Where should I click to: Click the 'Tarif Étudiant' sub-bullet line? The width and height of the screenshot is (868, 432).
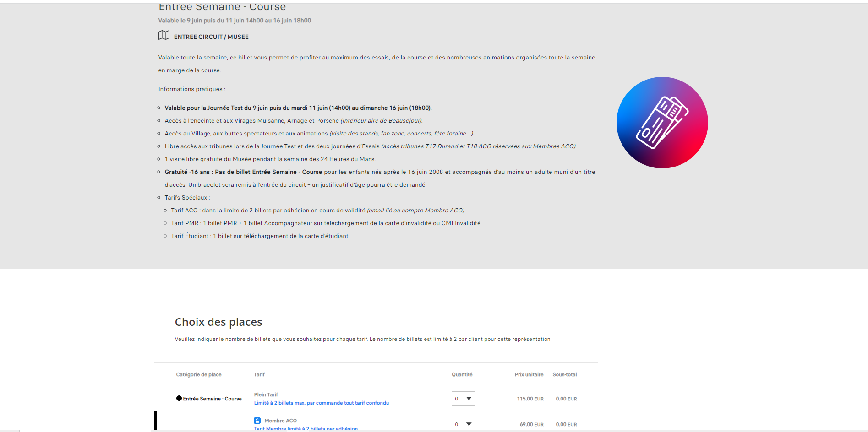tap(260, 236)
